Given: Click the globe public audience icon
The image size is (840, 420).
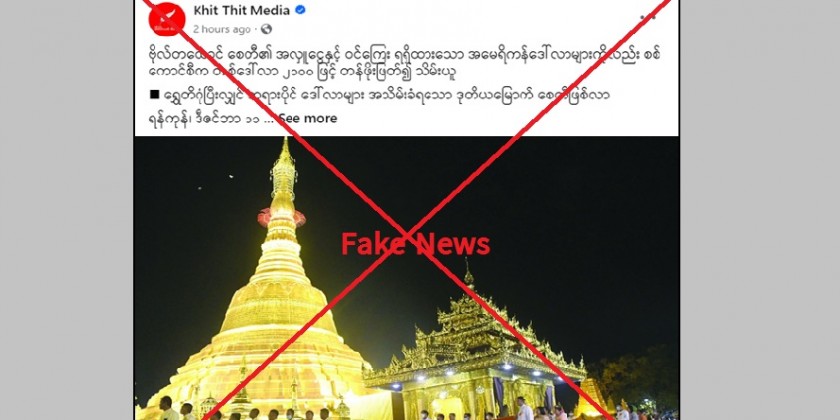Looking at the screenshot, I should (x=266, y=29).
